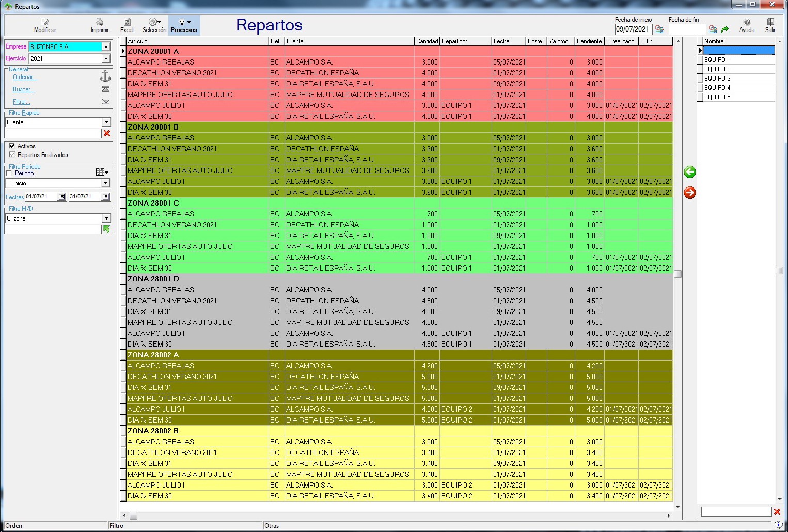Click the info icon in the status bar
The height and width of the screenshot is (532, 788).
779,525
